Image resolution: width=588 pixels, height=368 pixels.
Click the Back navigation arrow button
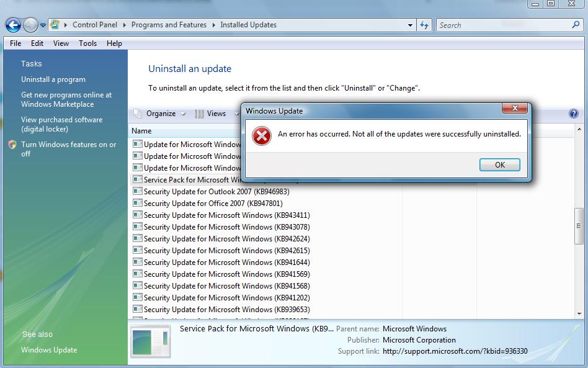coord(13,25)
